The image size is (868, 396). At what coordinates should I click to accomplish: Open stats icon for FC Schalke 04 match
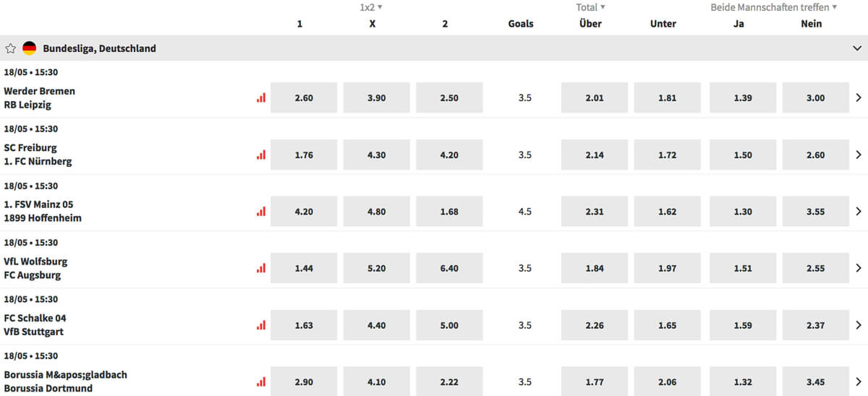[x=261, y=325]
